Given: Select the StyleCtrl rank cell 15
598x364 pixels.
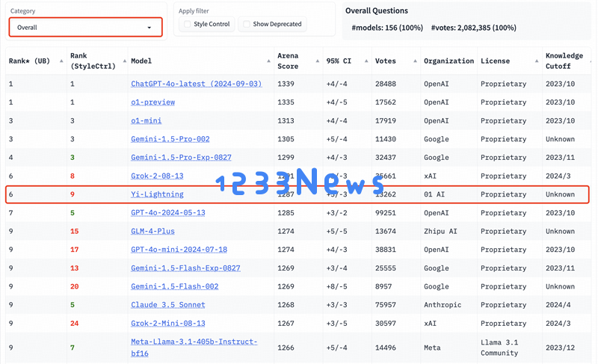Looking at the screenshot, I should [x=74, y=232].
